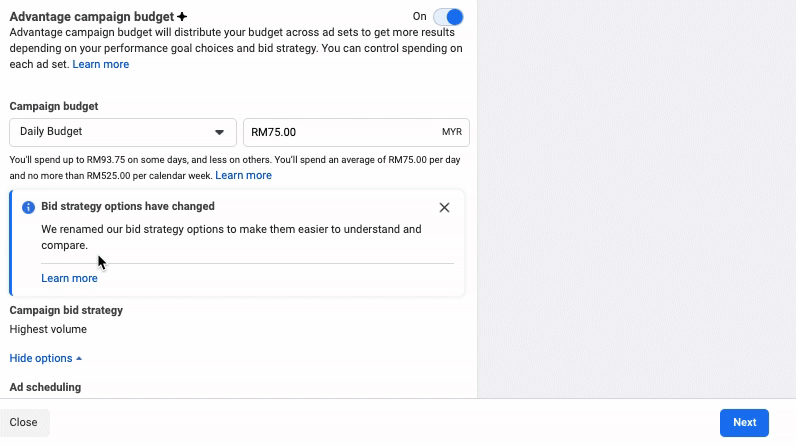Click the On label beside the toggle
The width and height of the screenshot is (796, 446).
[419, 17]
